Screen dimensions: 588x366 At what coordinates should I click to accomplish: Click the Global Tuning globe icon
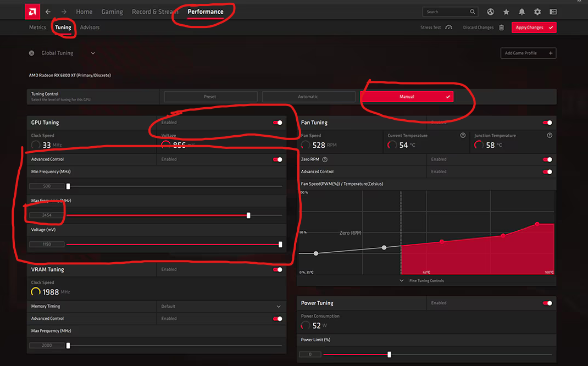31,53
